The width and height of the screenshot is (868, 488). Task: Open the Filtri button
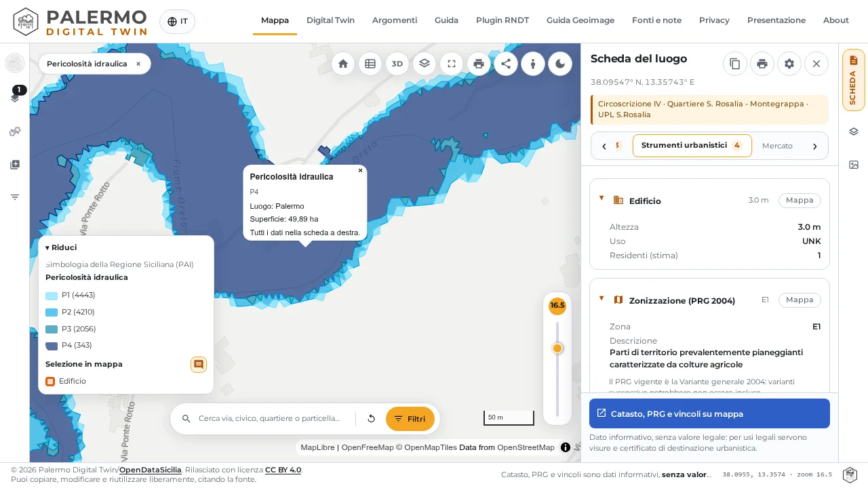(410, 419)
